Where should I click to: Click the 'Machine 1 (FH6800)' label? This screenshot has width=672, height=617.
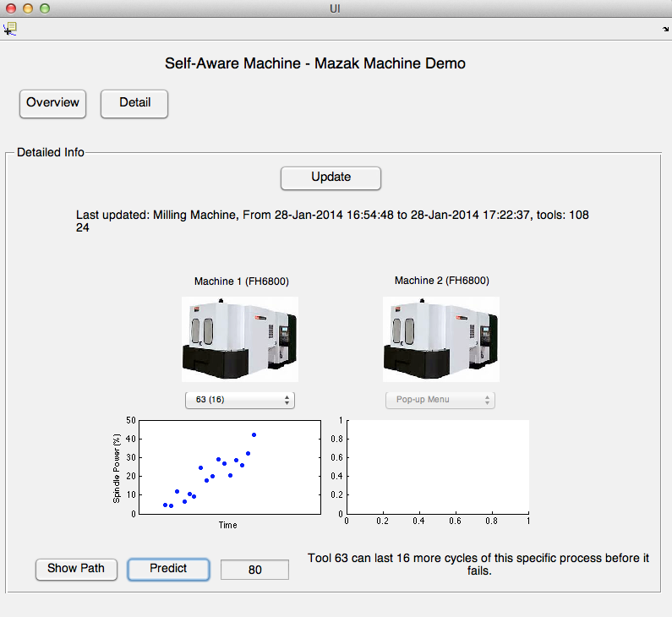[x=242, y=281]
